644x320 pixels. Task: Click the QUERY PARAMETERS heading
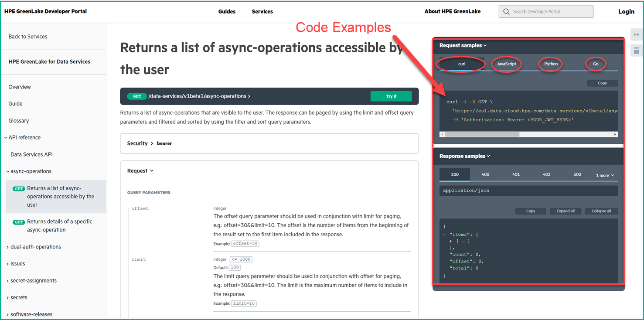click(149, 193)
